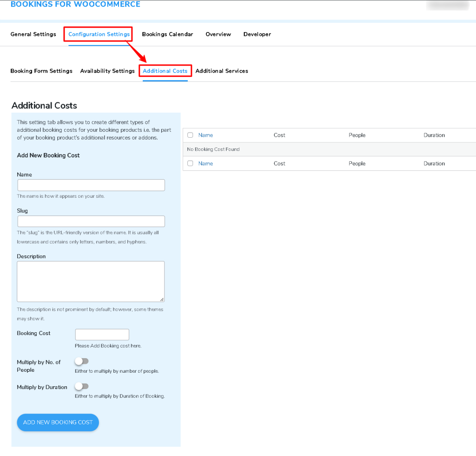This screenshot has height=456, width=476.
Task: Open the General Settings tab
Action: click(33, 34)
